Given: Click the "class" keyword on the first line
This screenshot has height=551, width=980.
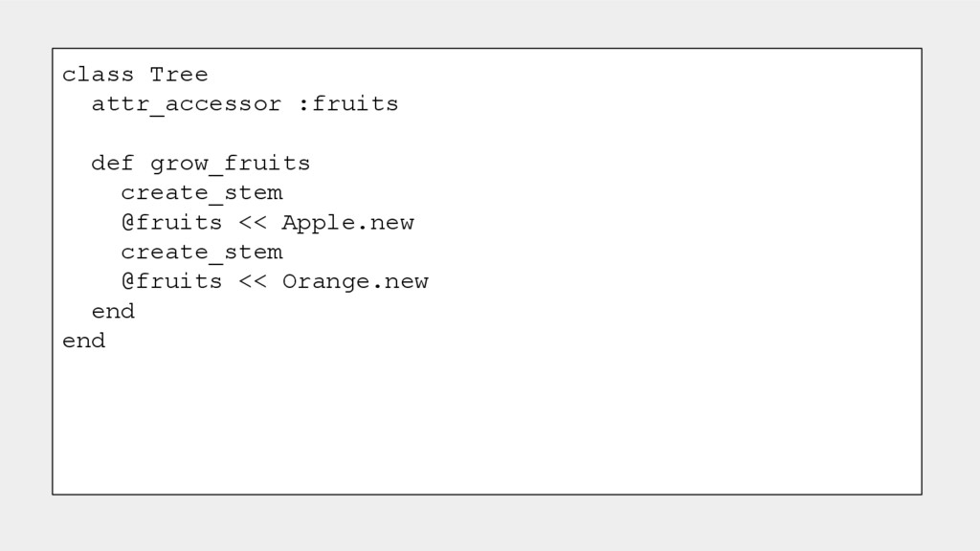Looking at the screenshot, I should (98, 75).
